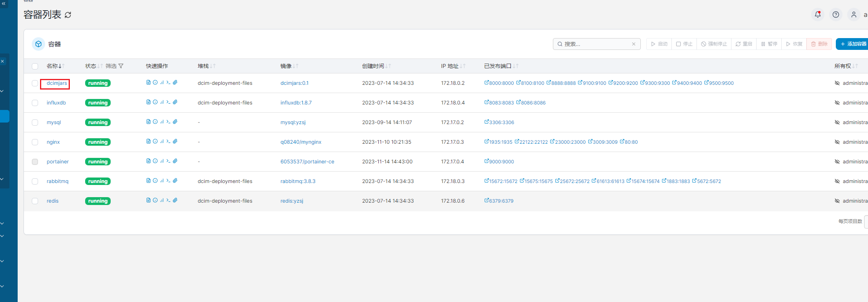Clear the search box using X icon

coord(633,44)
